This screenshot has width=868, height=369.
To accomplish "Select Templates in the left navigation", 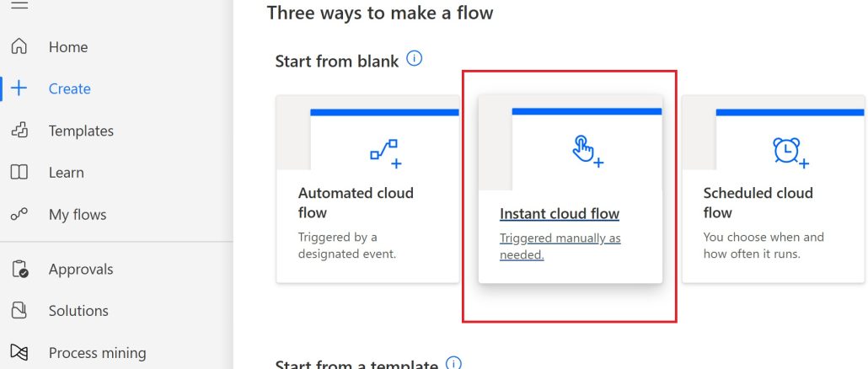I will point(81,131).
